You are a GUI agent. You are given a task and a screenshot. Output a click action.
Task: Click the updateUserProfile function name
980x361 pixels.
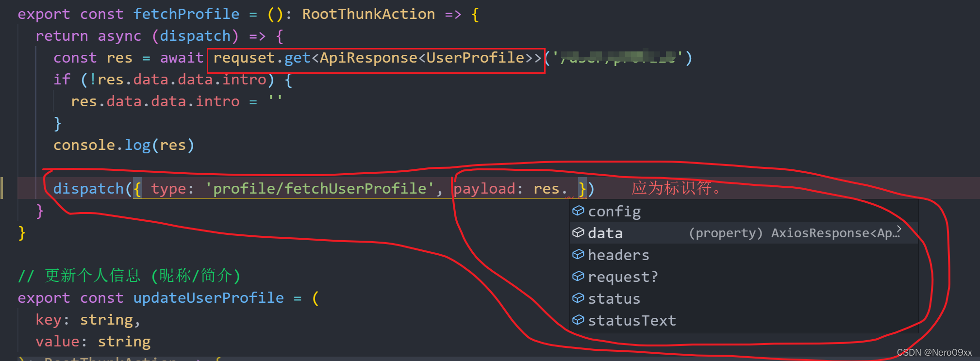(x=209, y=298)
